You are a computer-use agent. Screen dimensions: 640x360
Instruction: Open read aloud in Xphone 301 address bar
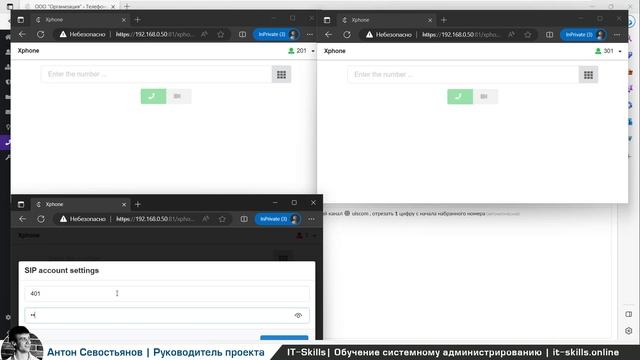511,35
